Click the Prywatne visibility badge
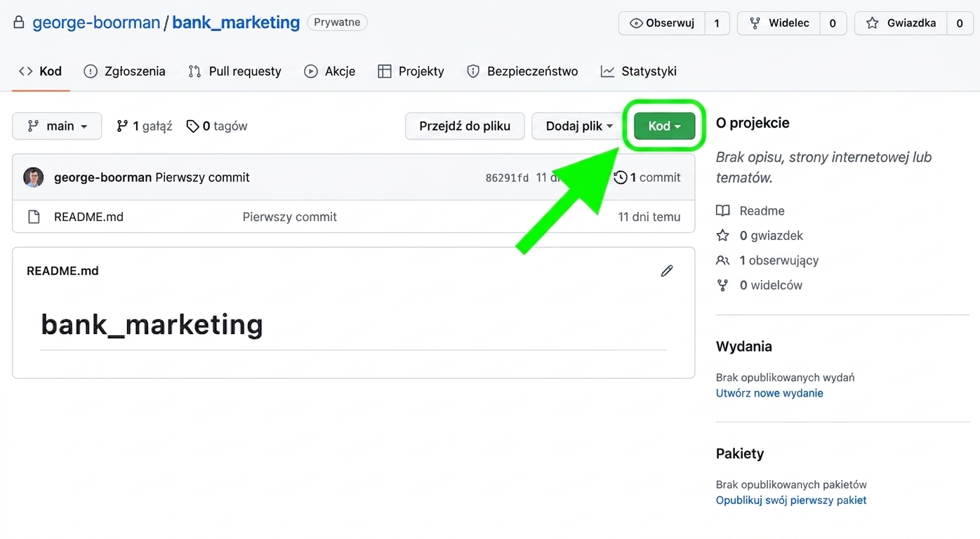The width and height of the screenshot is (980, 539). (x=337, y=22)
